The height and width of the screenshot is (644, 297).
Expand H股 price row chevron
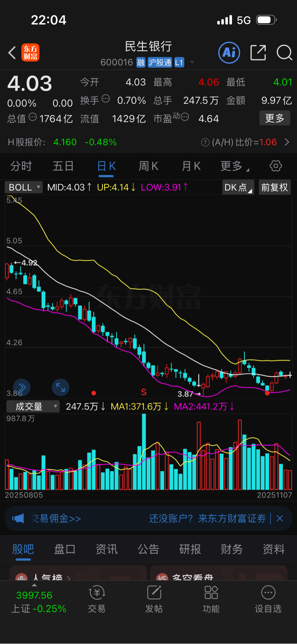click(287, 142)
